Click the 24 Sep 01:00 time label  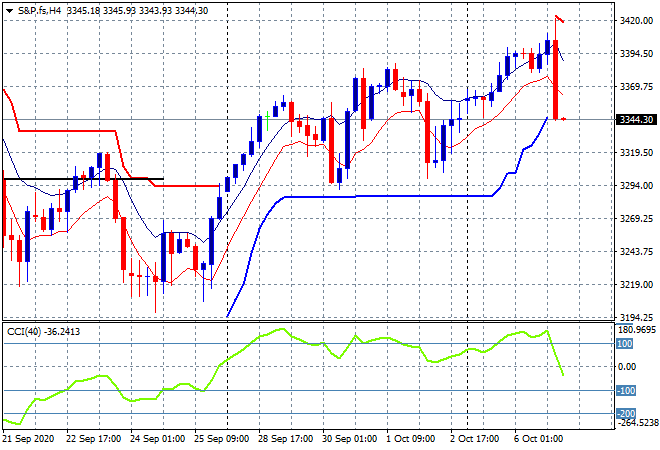[x=157, y=439]
